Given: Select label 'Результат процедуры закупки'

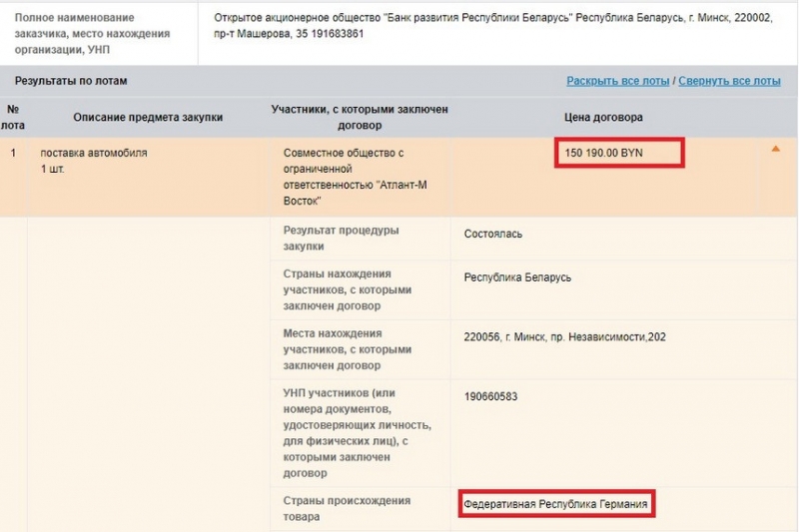Looking at the screenshot, I should 341,239.
